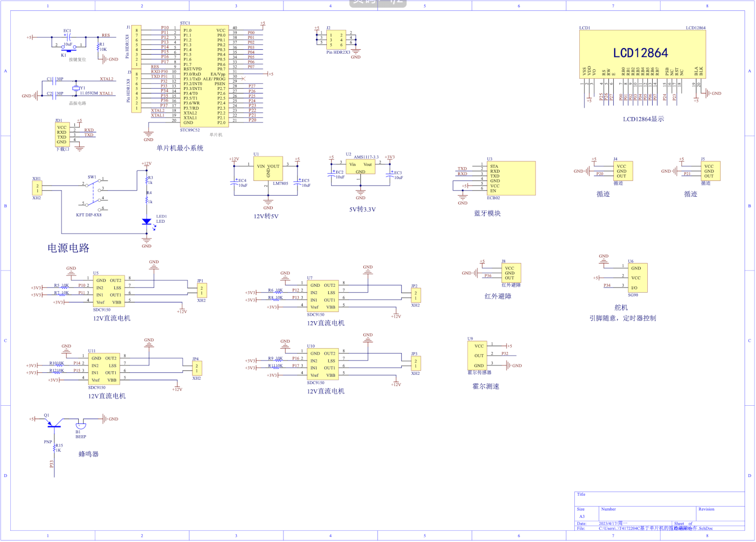This screenshot has height=542, width=756.
Task: Click the title block File path text
Action: pos(656,528)
